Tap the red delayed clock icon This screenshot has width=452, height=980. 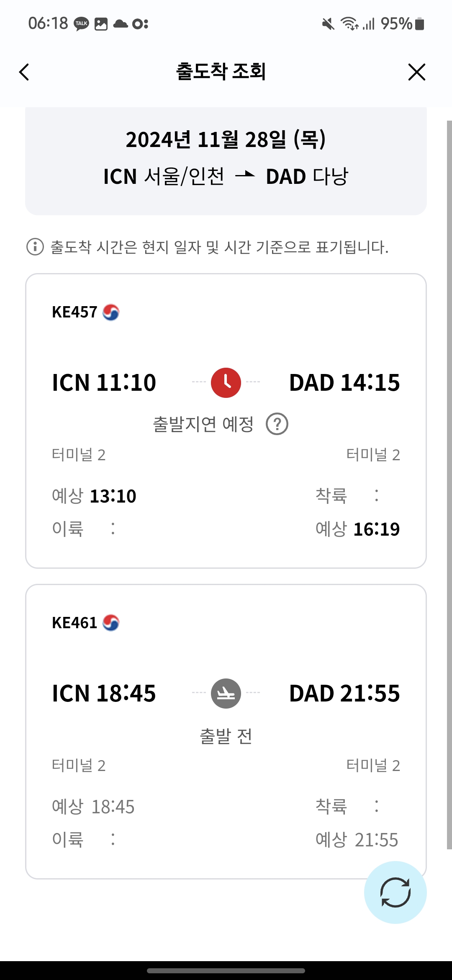(226, 382)
